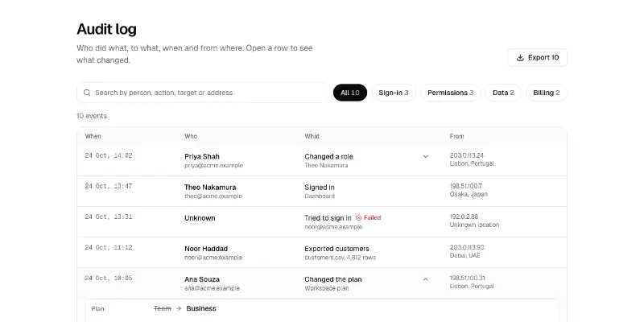Click the Workspace plan target text

(327, 288)
